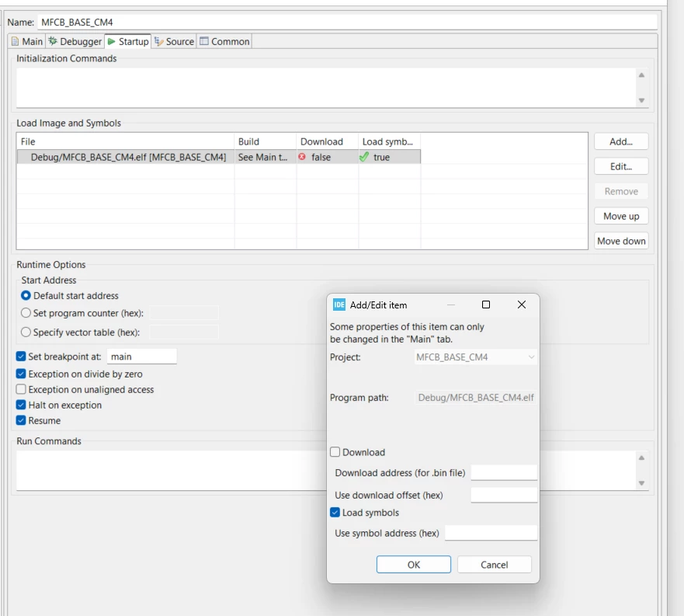684x616 pixels.
Task: Click the breakpoint field containing main
Action: 142,357
